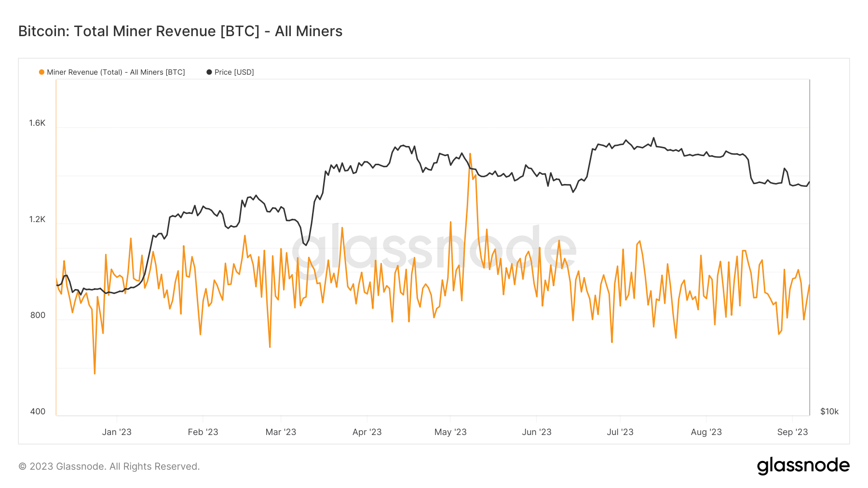Image resolution: width=868 pixels, height=488 pixels.
Task: Select the Apr '23 x-axis label
Action: (367, 432)
